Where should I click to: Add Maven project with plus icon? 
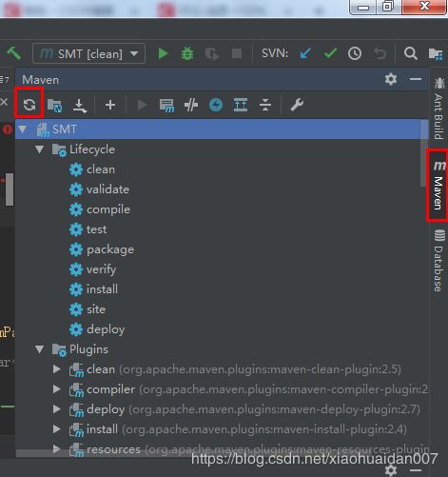point(110,105)
